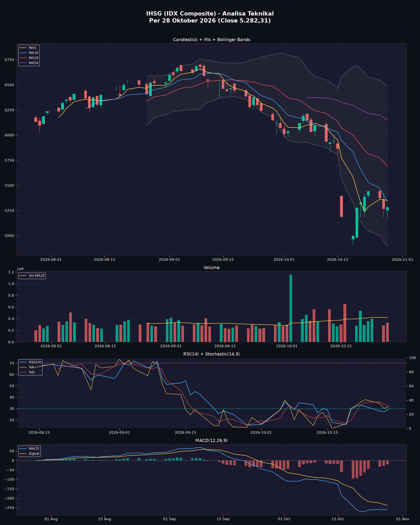Click the −100 label on the MACD axis
Screen dimensions: 420x525
click(x=9, y=479)
